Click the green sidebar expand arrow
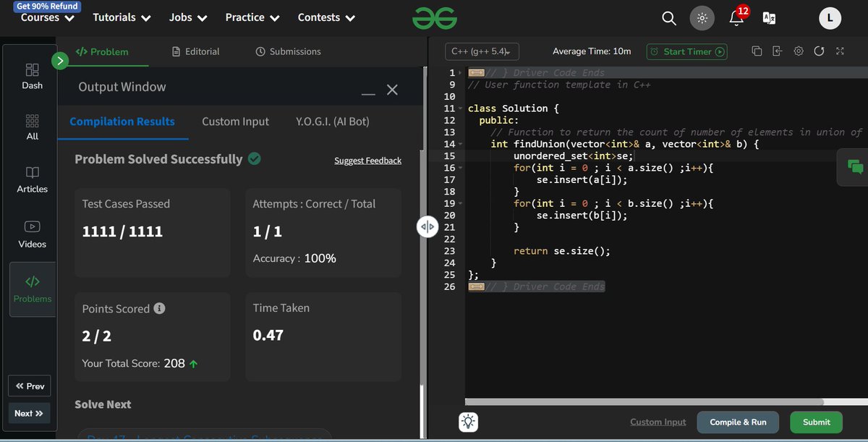The width and height of the screenshot is (868, 442). [59, 61]
